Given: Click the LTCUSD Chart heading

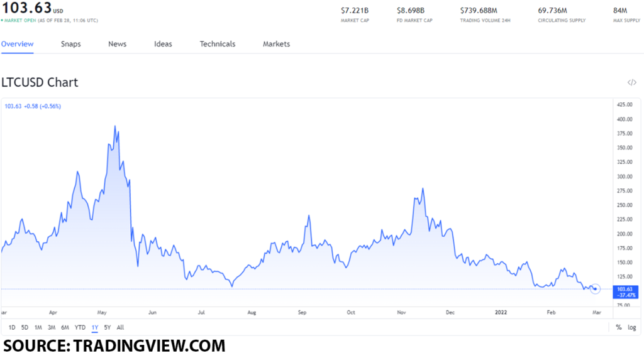Looking at the screenshot, I should coord(40,82).
